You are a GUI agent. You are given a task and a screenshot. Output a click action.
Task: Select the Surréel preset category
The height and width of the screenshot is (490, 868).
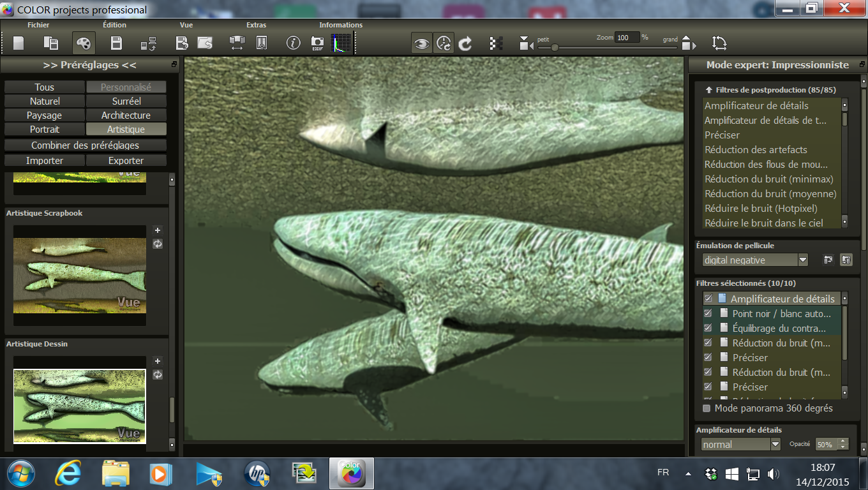point(126,101)
